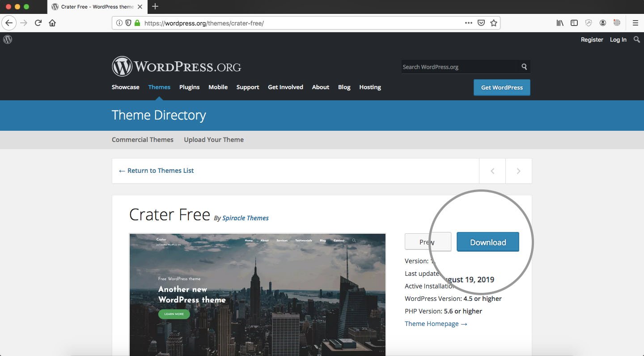Select the Crater Free browser tab
Screen dimensions: 644x356
point(97,7)
